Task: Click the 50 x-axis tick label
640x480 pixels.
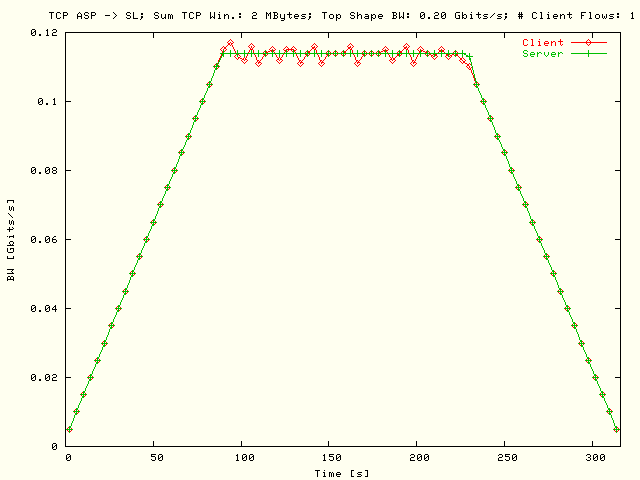Action: coord(157,458)
